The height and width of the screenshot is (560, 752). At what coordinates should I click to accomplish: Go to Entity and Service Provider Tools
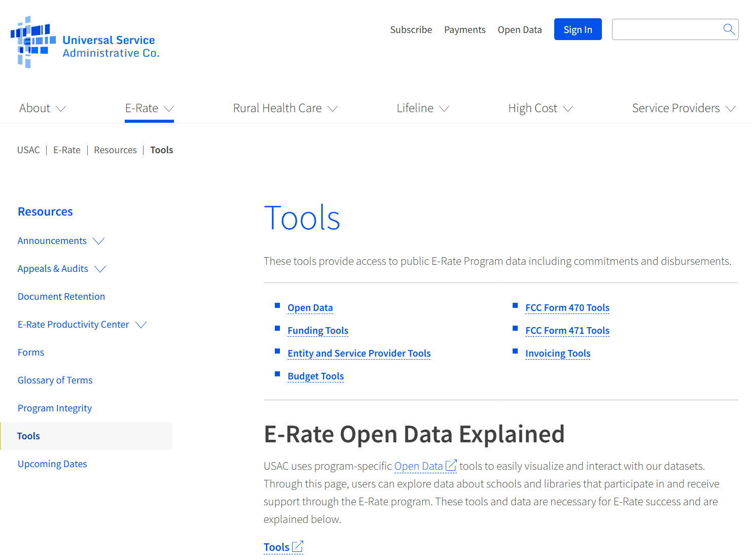359,354
